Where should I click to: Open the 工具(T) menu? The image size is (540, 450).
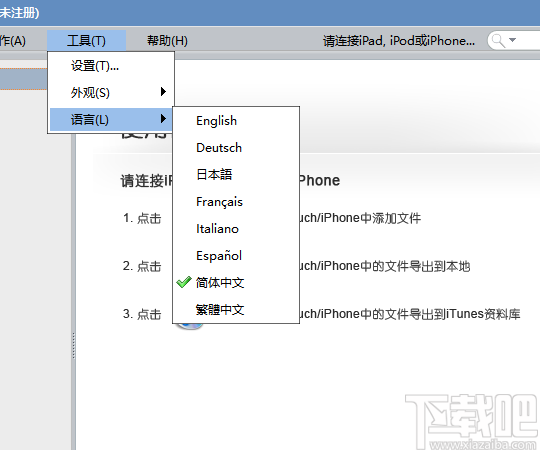click(86, 41)
